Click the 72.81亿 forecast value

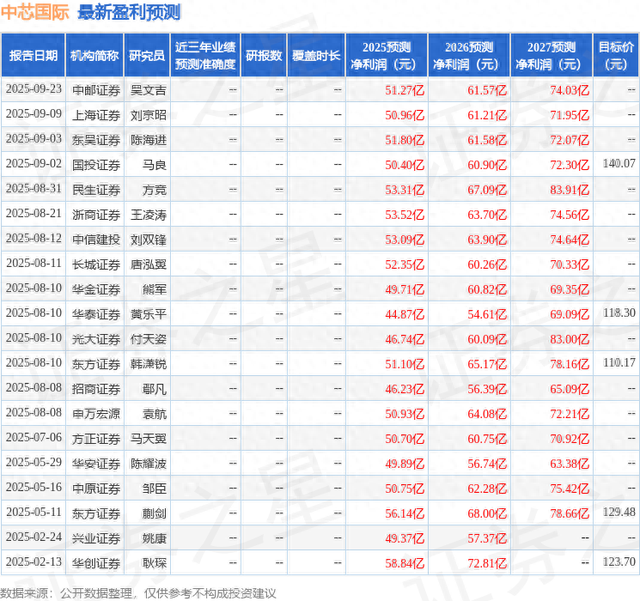tap(487, 563)
